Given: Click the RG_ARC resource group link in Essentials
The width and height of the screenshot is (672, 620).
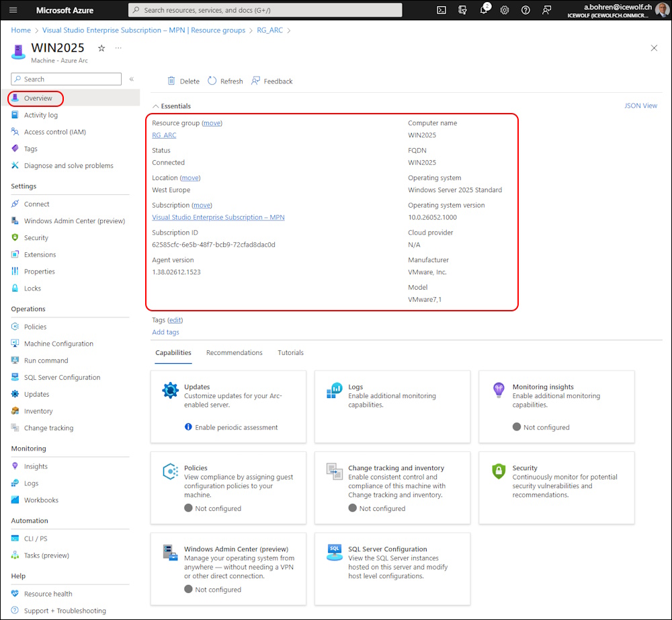Looking at the screenshot, I should pyautogui.click(x=164, y=135).
